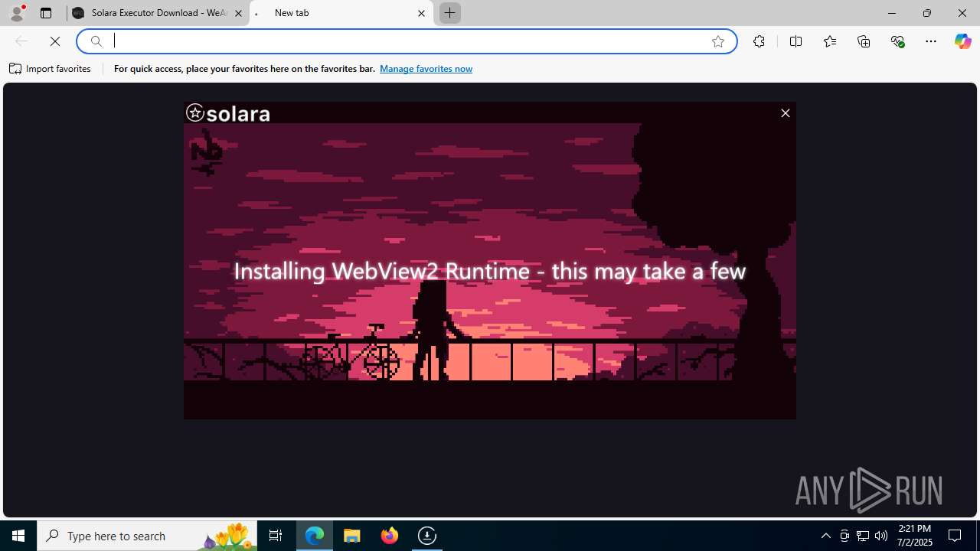Screen dimensions: 980x551
Task: Open the Extensions puzzle icon
Action: click(759, 41)
